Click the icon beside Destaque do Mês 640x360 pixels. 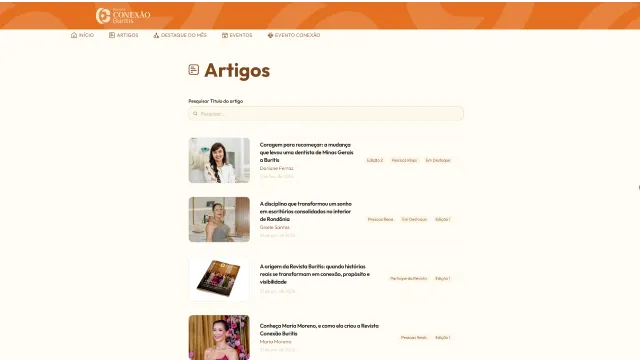156,35
